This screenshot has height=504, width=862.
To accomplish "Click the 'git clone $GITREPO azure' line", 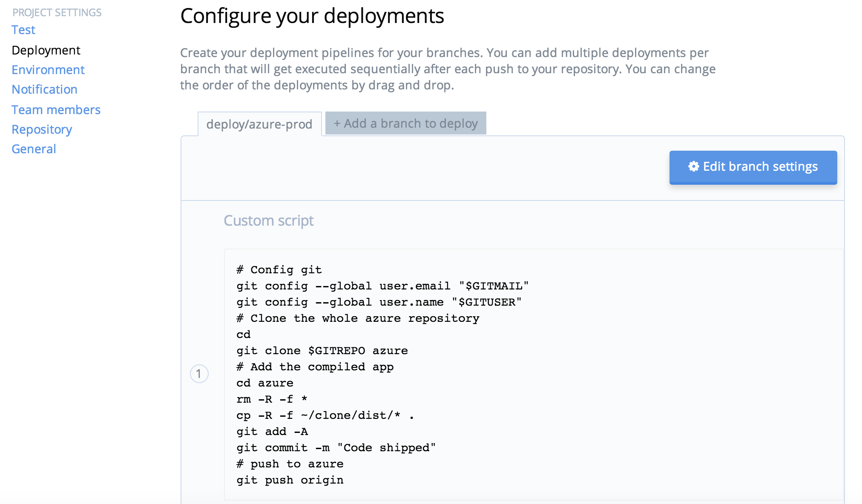I will [x=322, y=351].
